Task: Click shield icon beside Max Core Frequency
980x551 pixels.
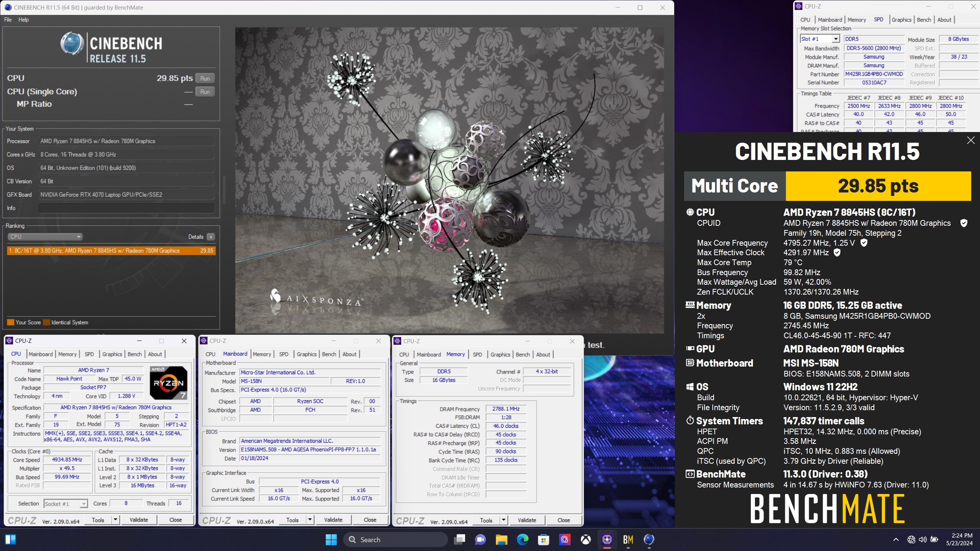Action: tap(864, 243)
